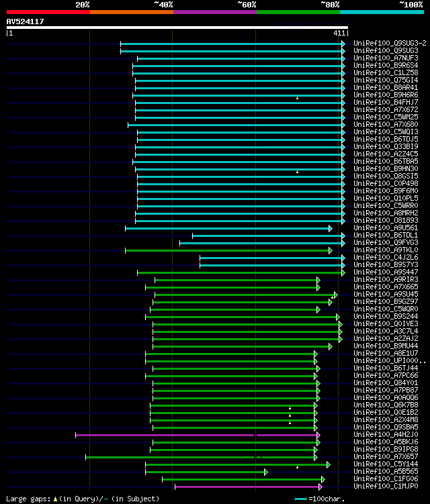The width and height of the screenshot is (430, 504).
Task: Select UniRef100_A7X680 label
Action: pos(386,124)
